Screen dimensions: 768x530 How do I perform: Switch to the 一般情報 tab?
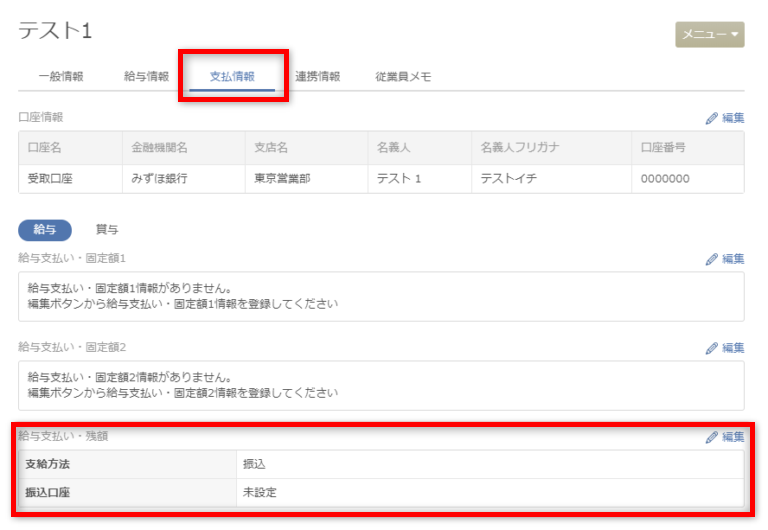(x=60, y=76)
